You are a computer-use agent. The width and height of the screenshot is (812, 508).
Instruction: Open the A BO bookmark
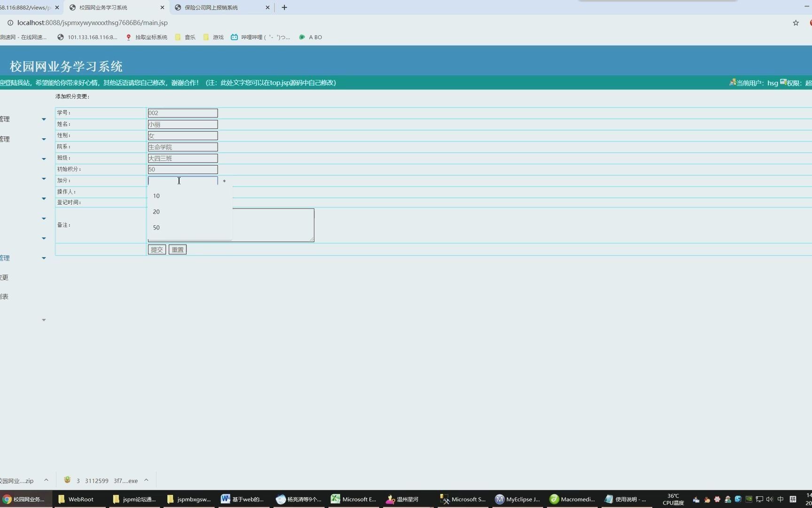tap(311, 37)
